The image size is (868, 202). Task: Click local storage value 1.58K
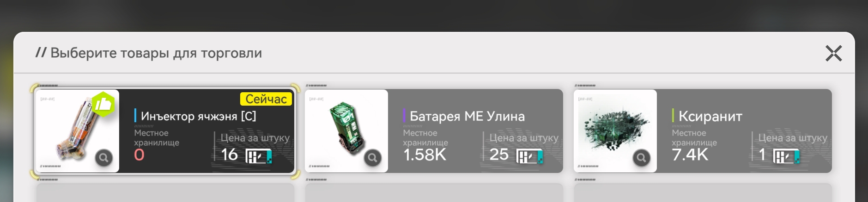[x=425, y=155]
